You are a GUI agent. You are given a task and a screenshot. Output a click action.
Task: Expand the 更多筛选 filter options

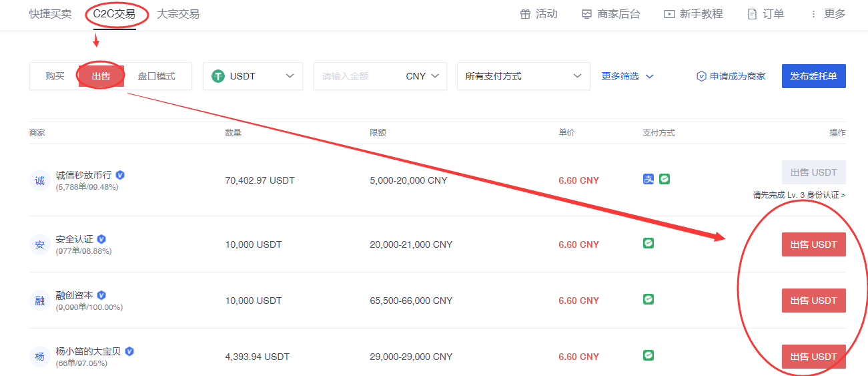click(x=627, y=76)
